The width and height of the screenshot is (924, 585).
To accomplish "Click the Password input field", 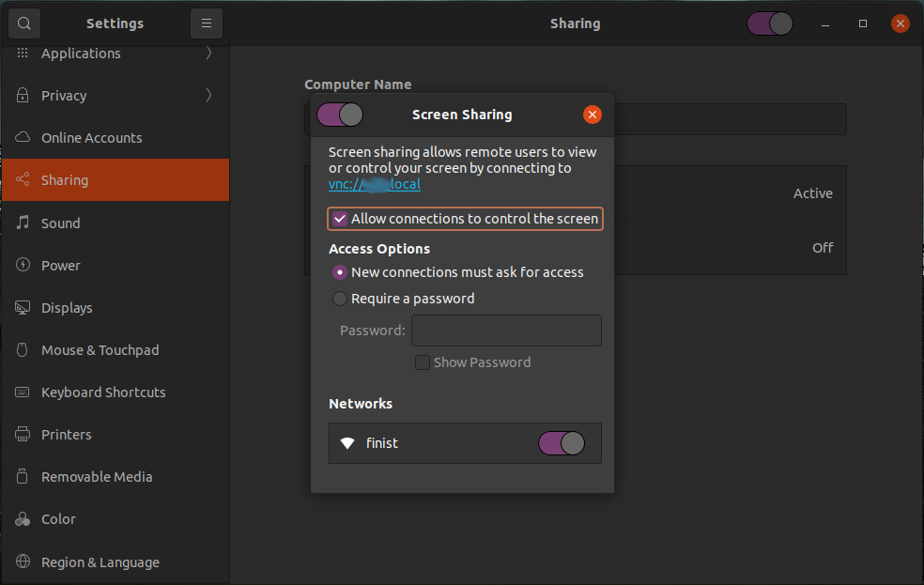I will coord(506,331).
